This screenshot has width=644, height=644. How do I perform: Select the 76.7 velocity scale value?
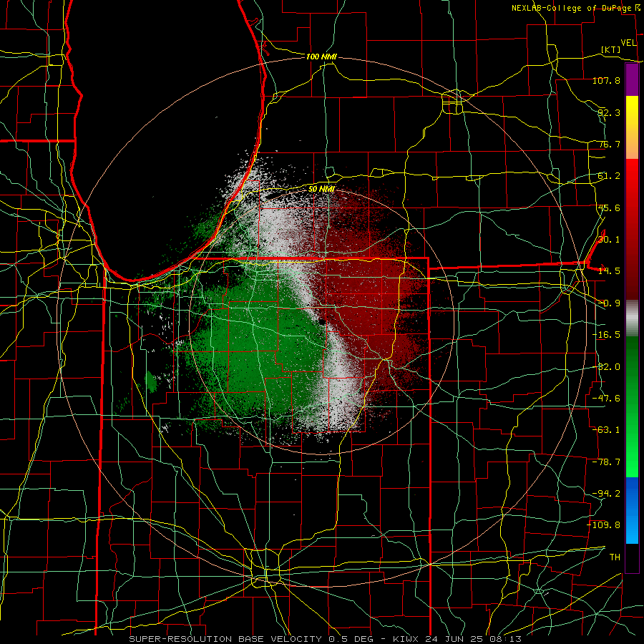pos(609,144)
